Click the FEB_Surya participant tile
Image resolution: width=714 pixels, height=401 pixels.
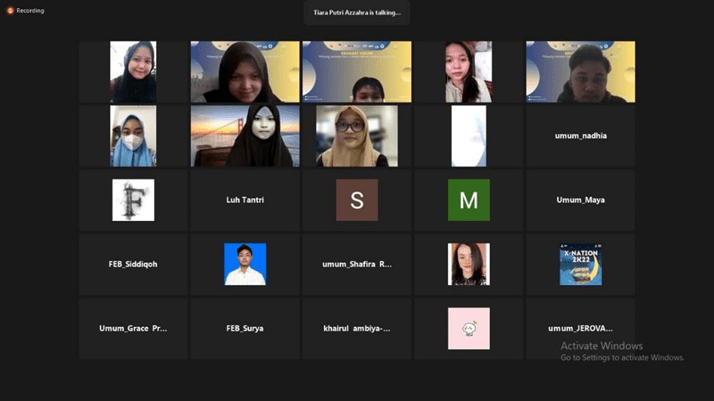[245, 328]
